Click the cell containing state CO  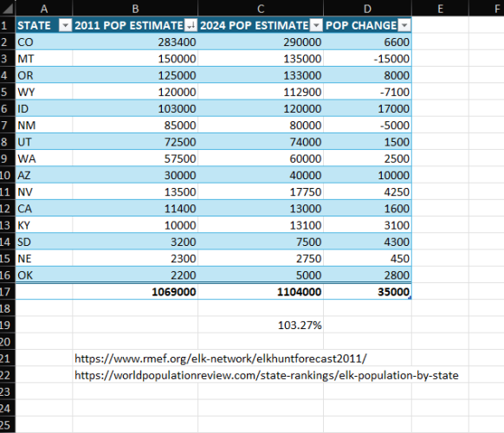coord(44,42)
